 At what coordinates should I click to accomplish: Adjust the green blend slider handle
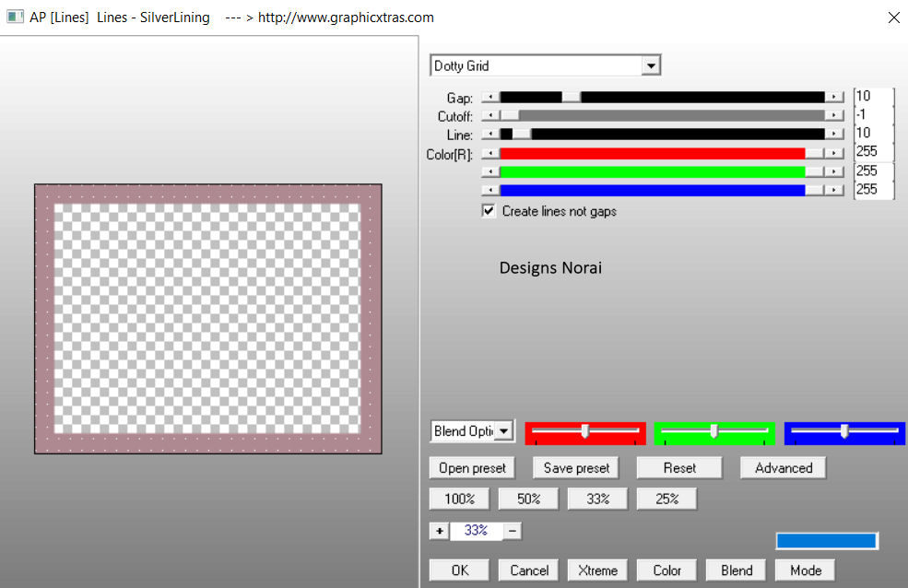click(714, 431)
